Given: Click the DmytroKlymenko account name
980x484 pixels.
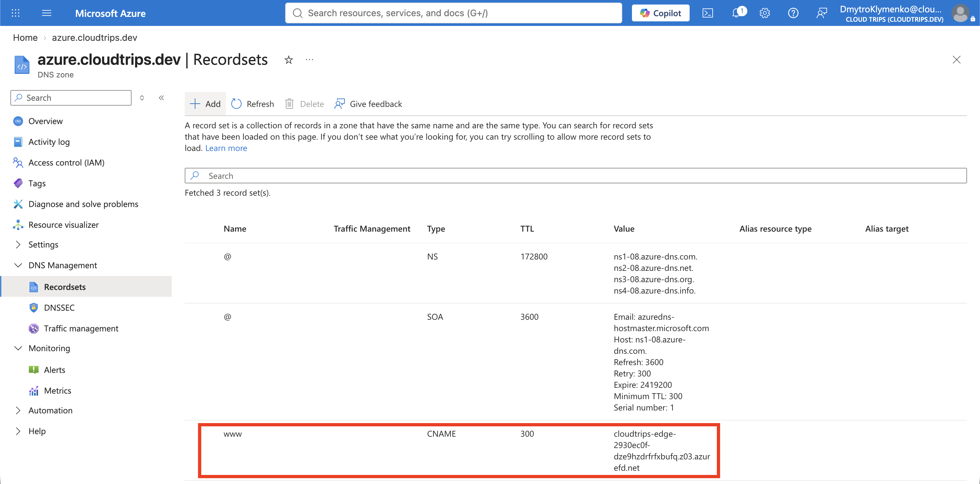Looking at the screenshot, I should (x=890, y=9).
